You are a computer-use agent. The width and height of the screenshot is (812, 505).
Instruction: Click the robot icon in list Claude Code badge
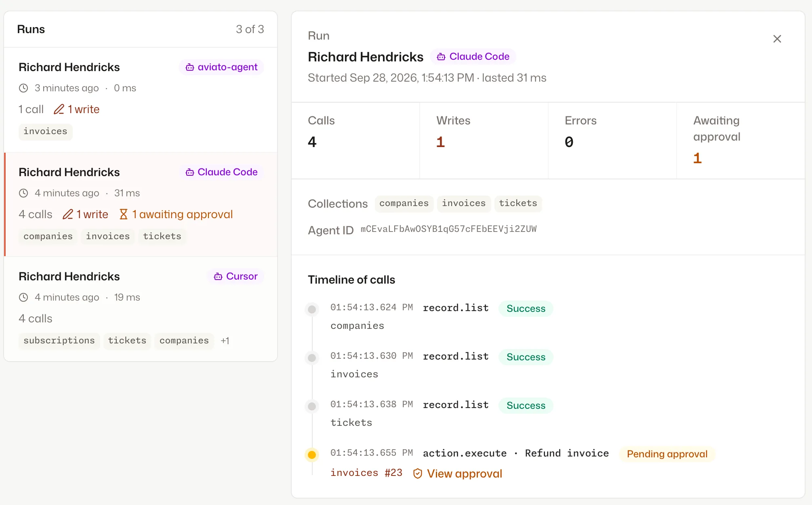coord(189,172)
